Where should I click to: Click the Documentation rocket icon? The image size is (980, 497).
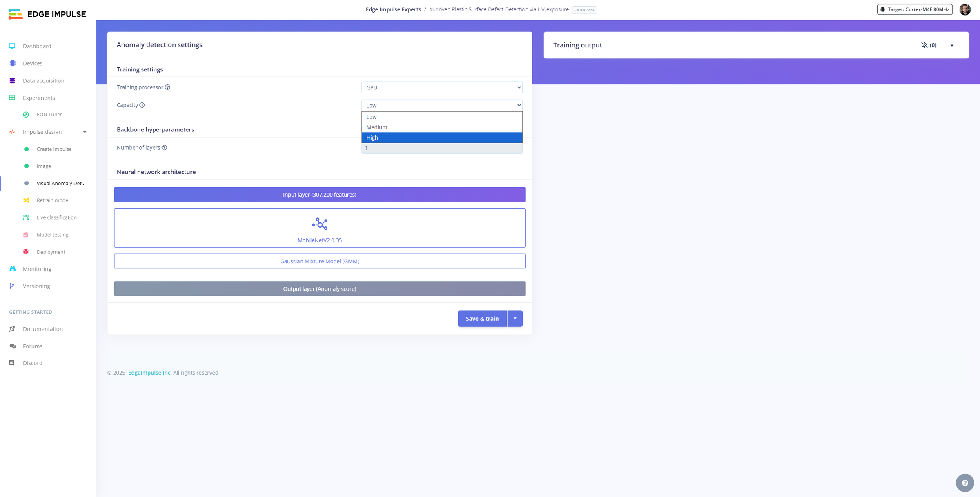pyautogui.click(x=12, y=329)
